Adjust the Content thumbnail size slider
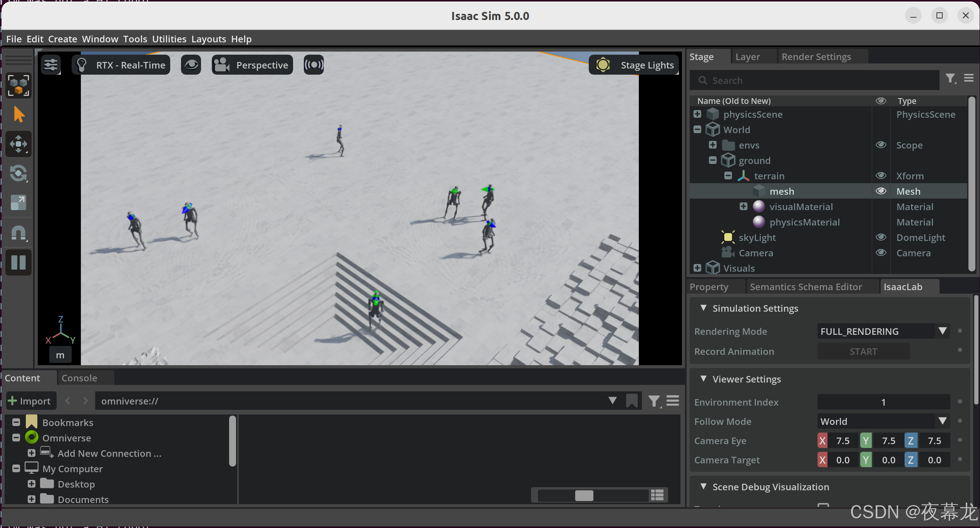The height and width of the screenshot is (528, 980). [584, 495]
